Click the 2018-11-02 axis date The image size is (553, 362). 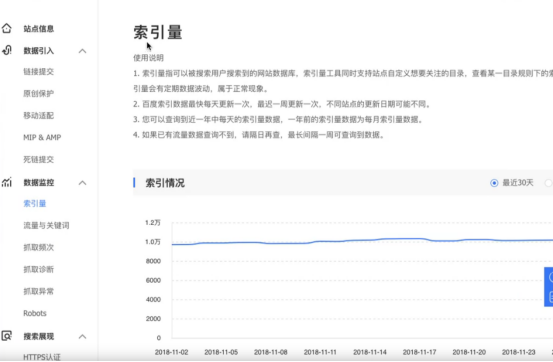[x=171, y=352]
